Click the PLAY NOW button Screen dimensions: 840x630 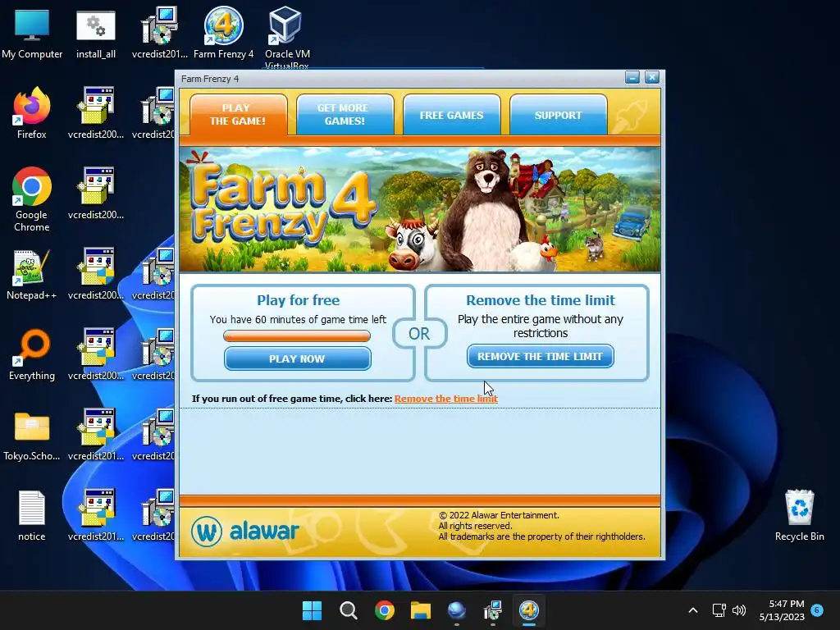[x=297, y=358]
